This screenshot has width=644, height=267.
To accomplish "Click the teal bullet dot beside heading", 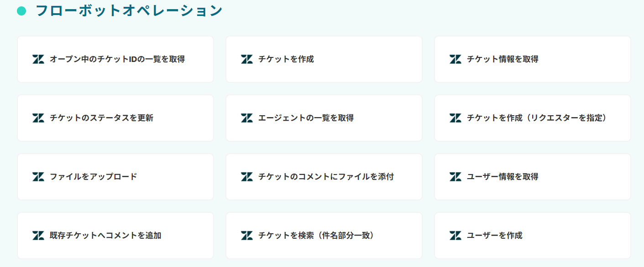I will 21,10.
